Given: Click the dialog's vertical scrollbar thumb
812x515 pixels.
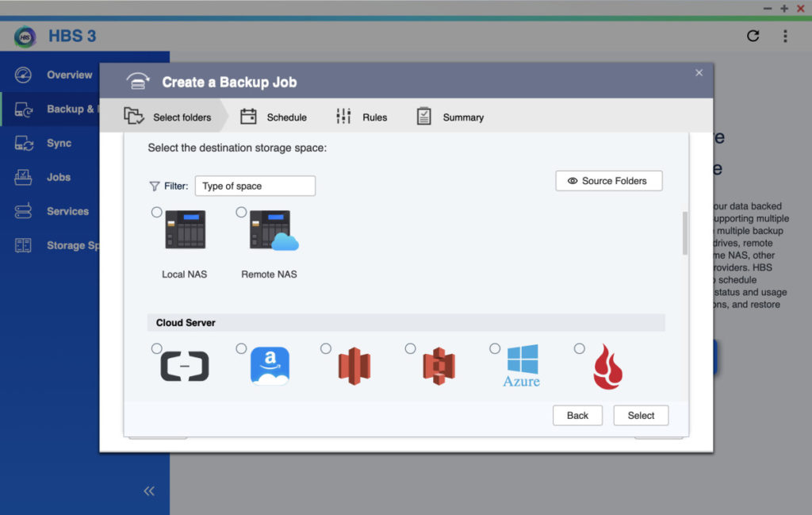Looking at the screenshot, I should coord(685,233).
